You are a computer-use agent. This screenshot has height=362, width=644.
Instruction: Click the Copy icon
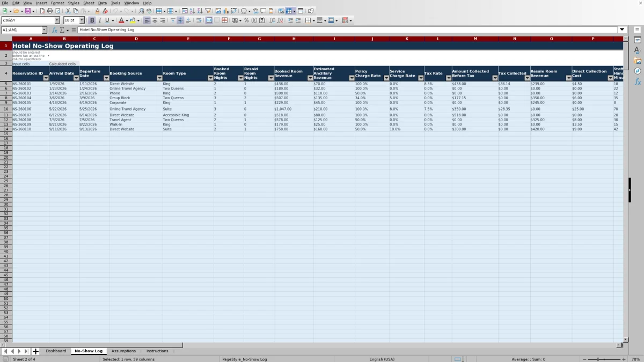click(x=76, y=11)
